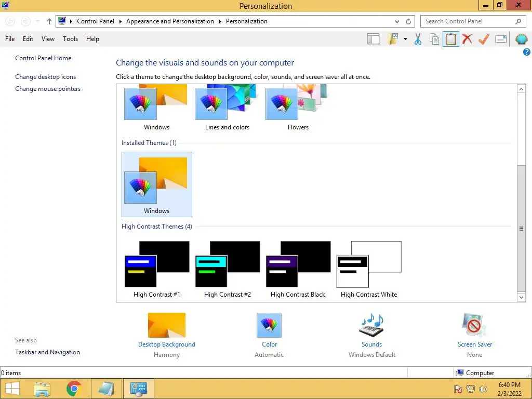Click the Color fan icon
532x399 pixels.
[269, 325]
